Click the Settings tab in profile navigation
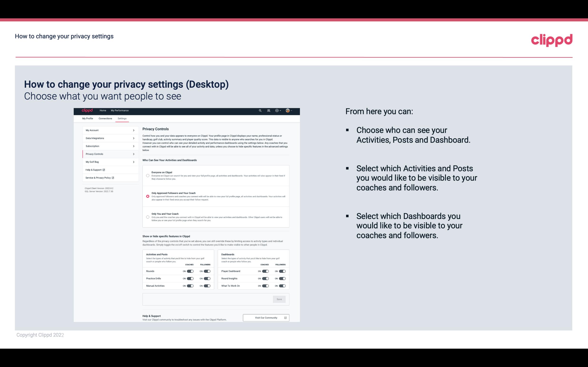The width and height of the screenshot is (588, 367). tap(122, 118)
